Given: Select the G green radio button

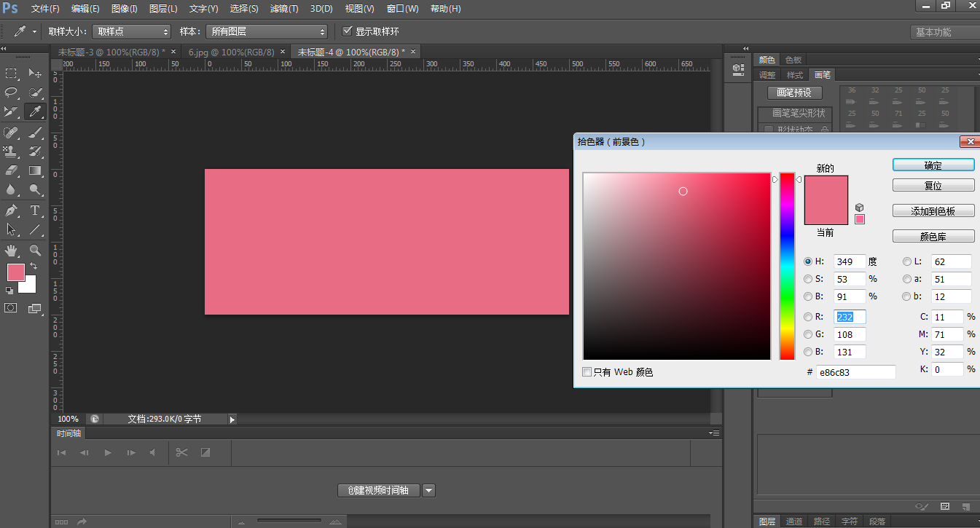Looking at the screenshot, I should [808, 334].
